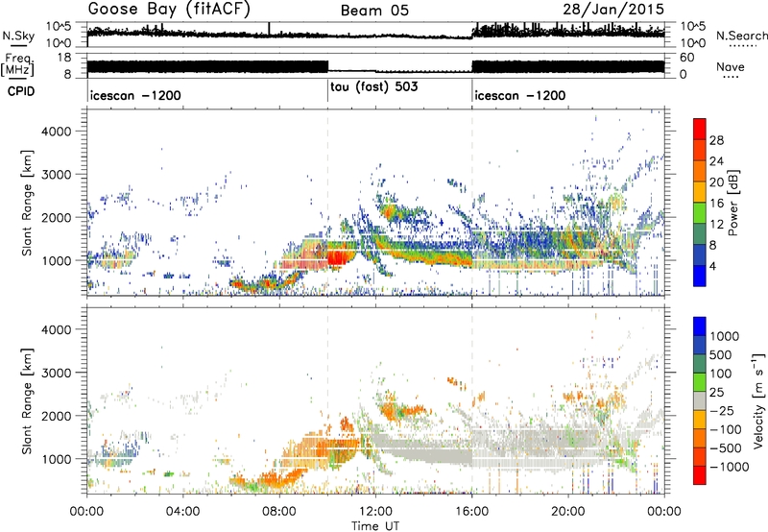The image size is (768, 532).
Task: Click the vertical dashed CPID line at 10:00 in power panel
Action: [327, 202]
